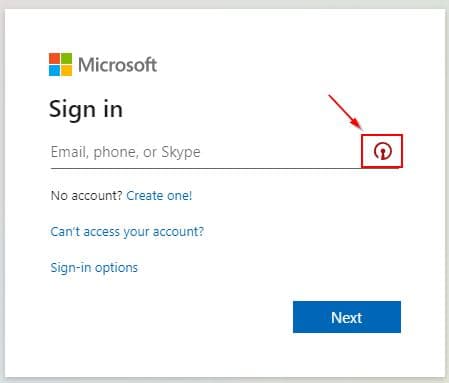Click the red annotation arrow
449x383 pixels.
click(x=346, y=112)
